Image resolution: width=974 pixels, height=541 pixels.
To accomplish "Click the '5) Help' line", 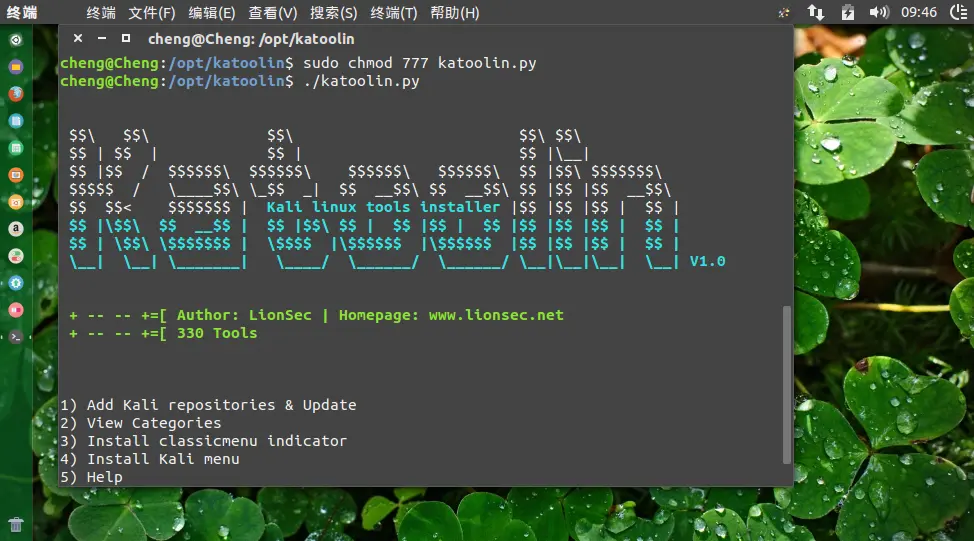I will click(x=91, y=477).
